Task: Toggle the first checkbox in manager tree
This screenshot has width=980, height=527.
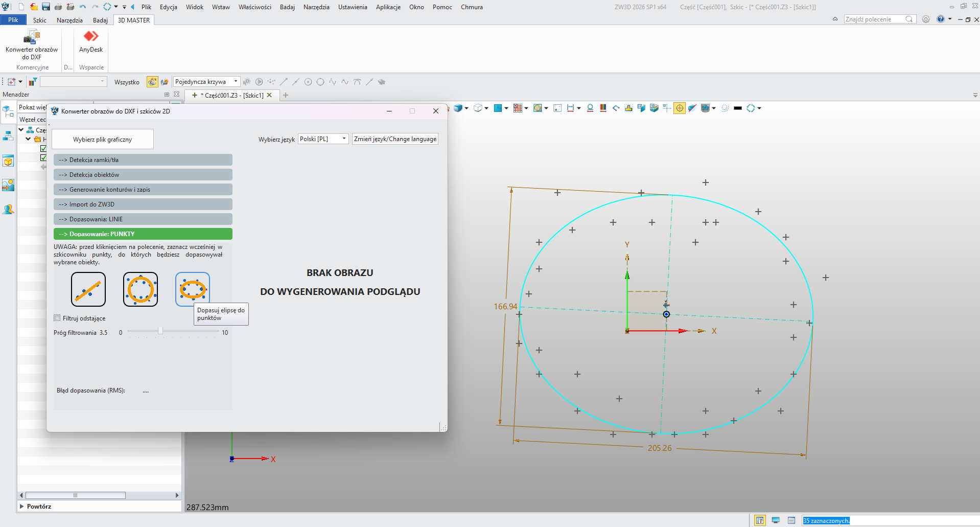Action: click(x=43, y=148)
